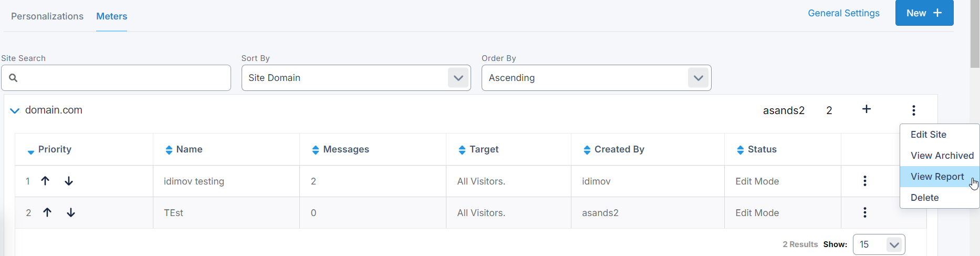Sort table by Name column
Image resolution: width=980 pixels, height=256 pixels.
click(169, 150)
